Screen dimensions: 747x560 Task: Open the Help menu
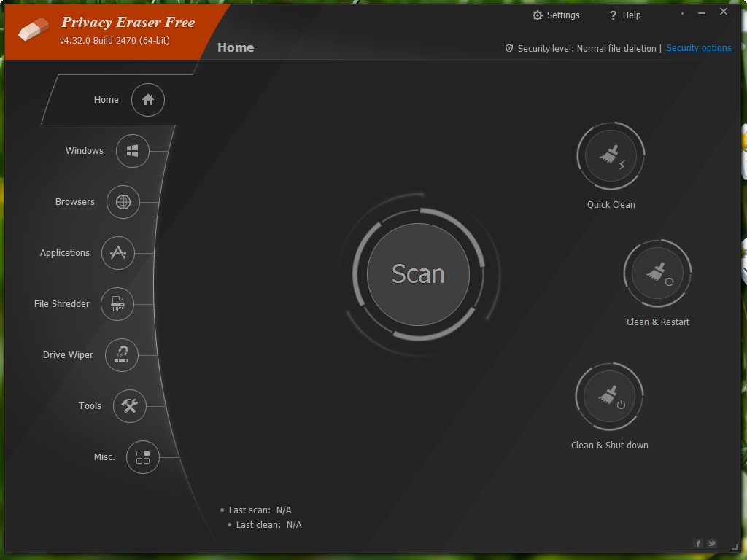(624, 15)
